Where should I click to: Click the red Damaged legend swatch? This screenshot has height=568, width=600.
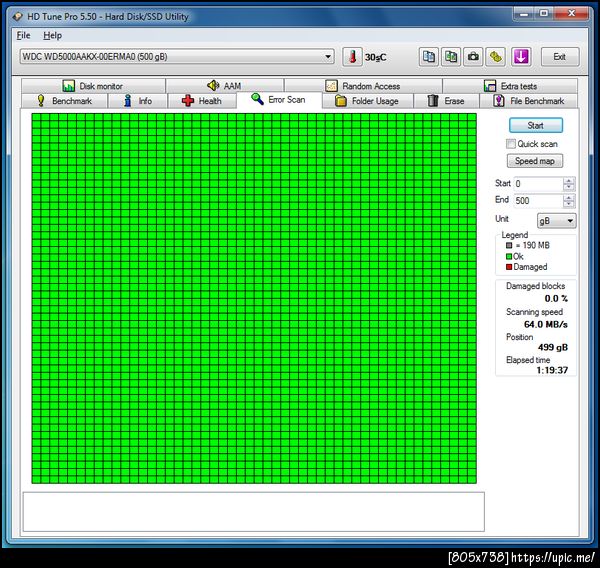(509, 267)
